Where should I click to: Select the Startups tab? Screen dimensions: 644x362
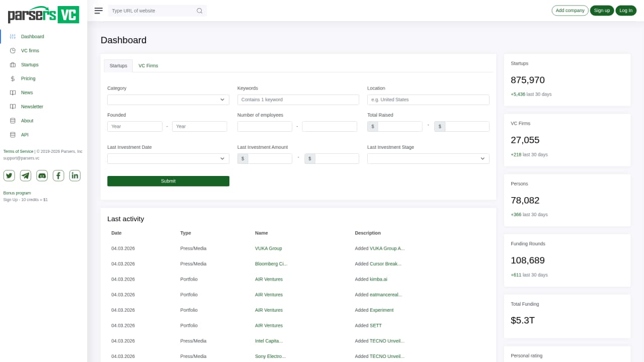(x=118, y=66)
